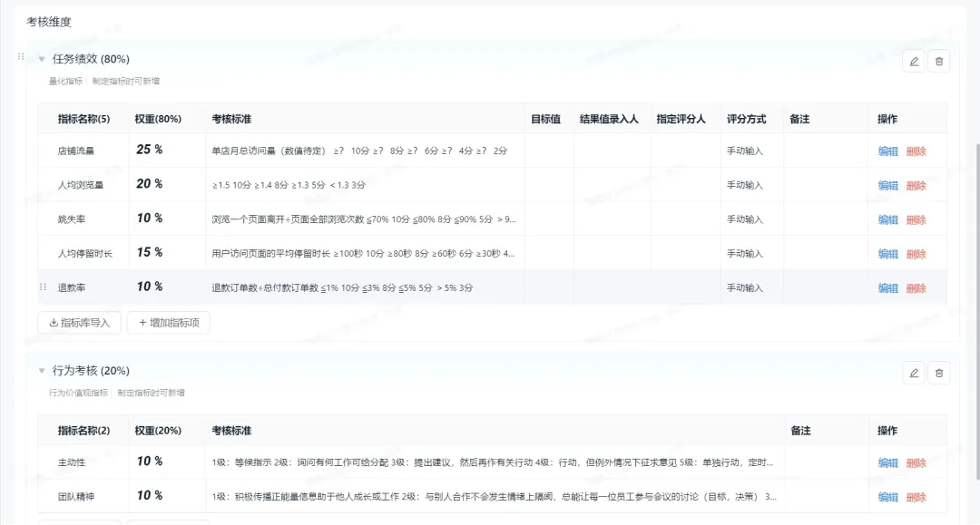Viewport: 980px width, 525px height.
Task: Click the 25 % weight of 店铺流量
Action: 150,150
